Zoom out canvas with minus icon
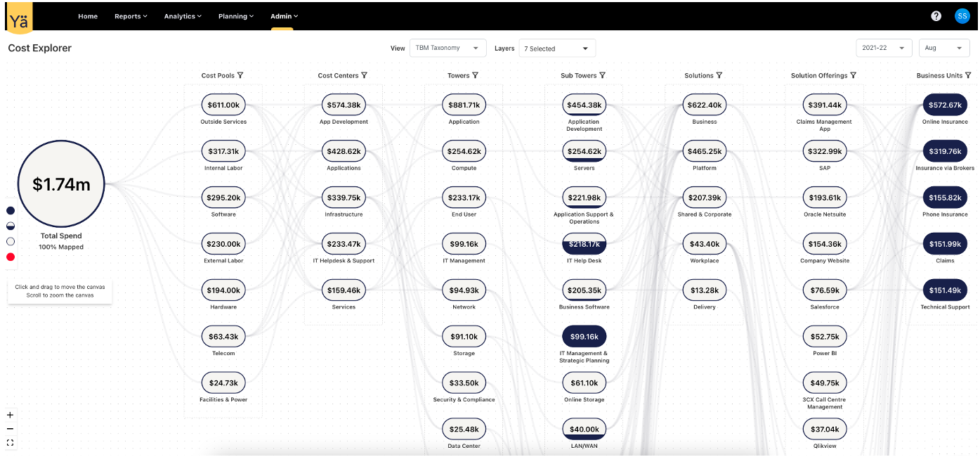This screenshot has width=980, height=457. pyautogui.click(x=10, y=429)
